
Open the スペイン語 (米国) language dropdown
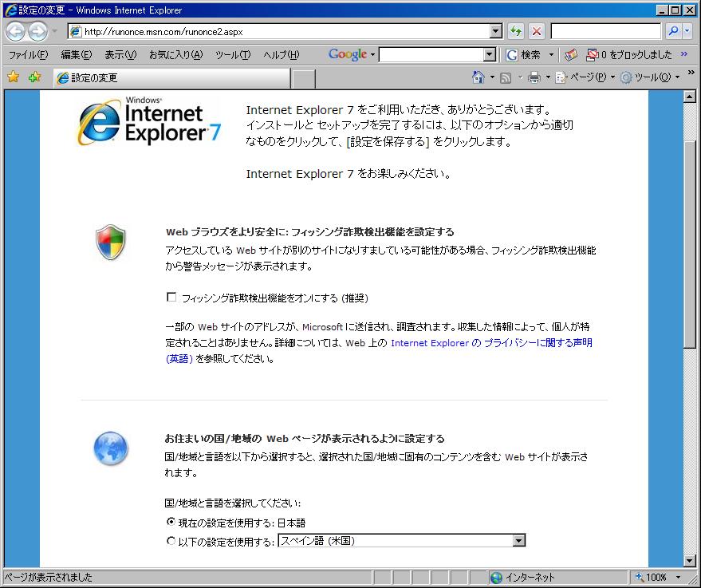click(401, 541)
